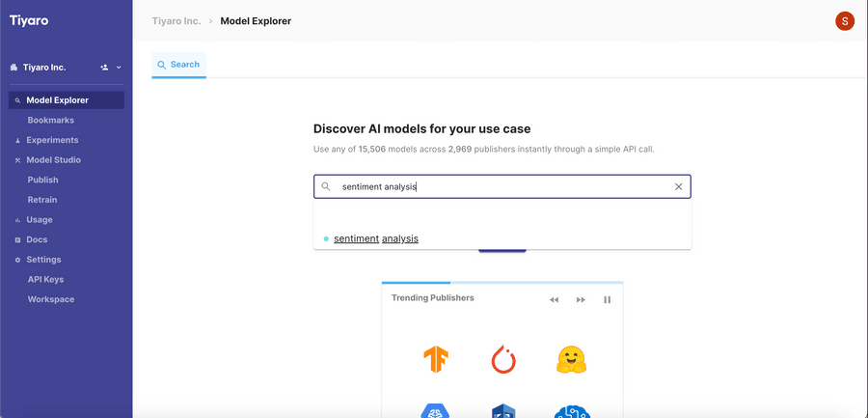This screenshot has width=868, height=418.
Task: Focus the sentiment analysis search field
Action: tap(502, 187)
